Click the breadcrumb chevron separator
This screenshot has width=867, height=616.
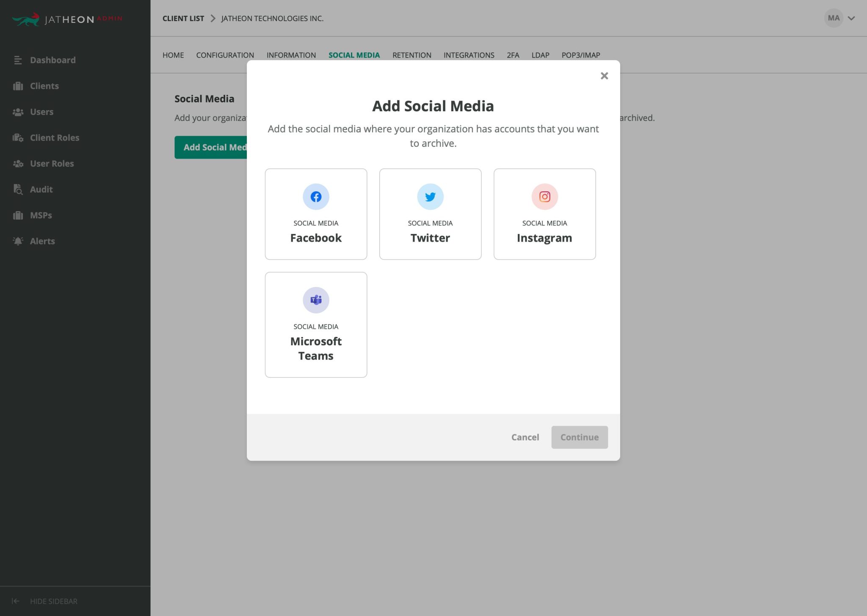pyautogui.click(x=213, y=18)
